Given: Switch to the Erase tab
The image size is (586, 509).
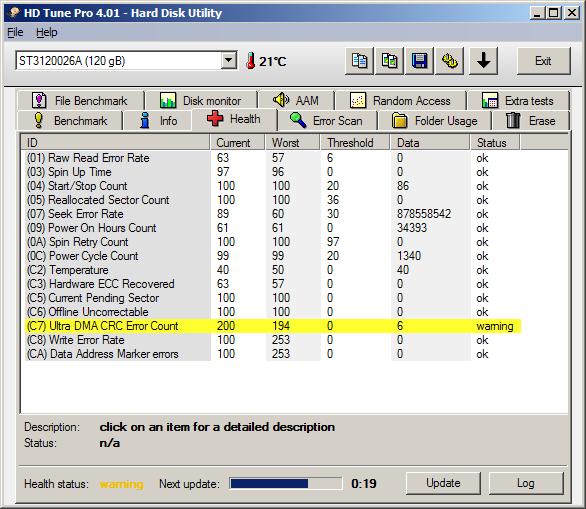Looking at the screenshot, I should (531, 121).
